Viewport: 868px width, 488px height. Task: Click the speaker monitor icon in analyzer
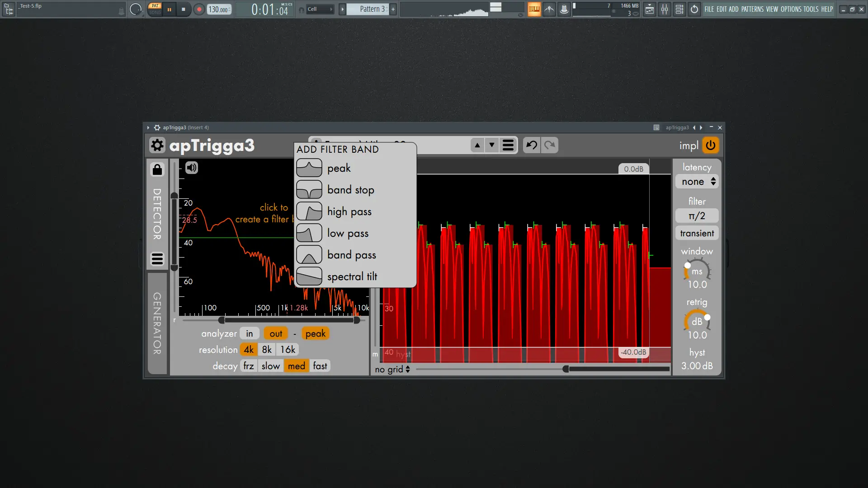(192, 168)
